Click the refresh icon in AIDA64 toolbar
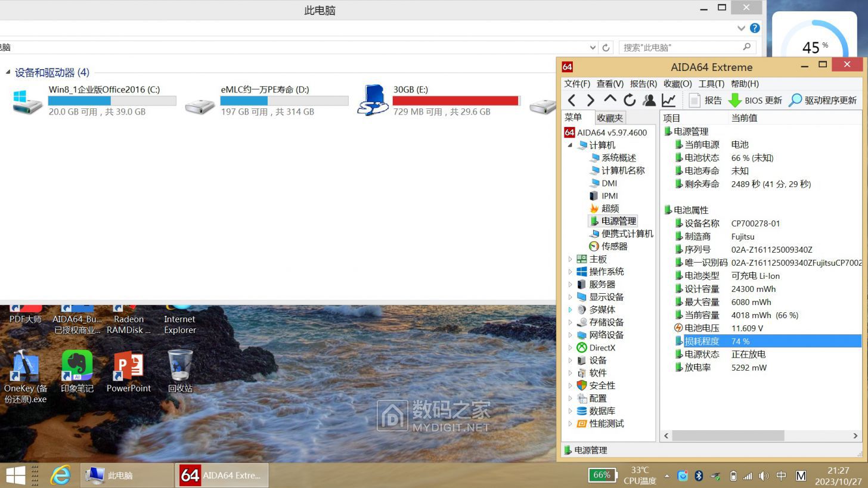 (x=630, y=100)
